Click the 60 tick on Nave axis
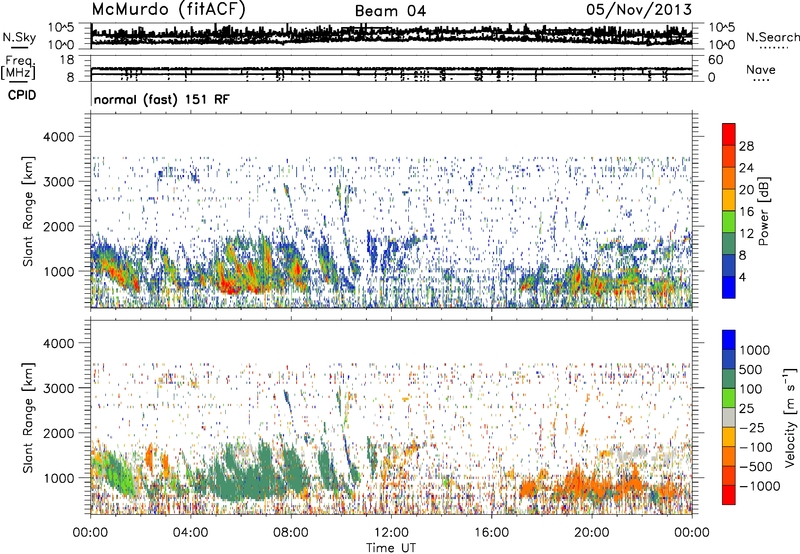800x554 pixels. point(715,60)
